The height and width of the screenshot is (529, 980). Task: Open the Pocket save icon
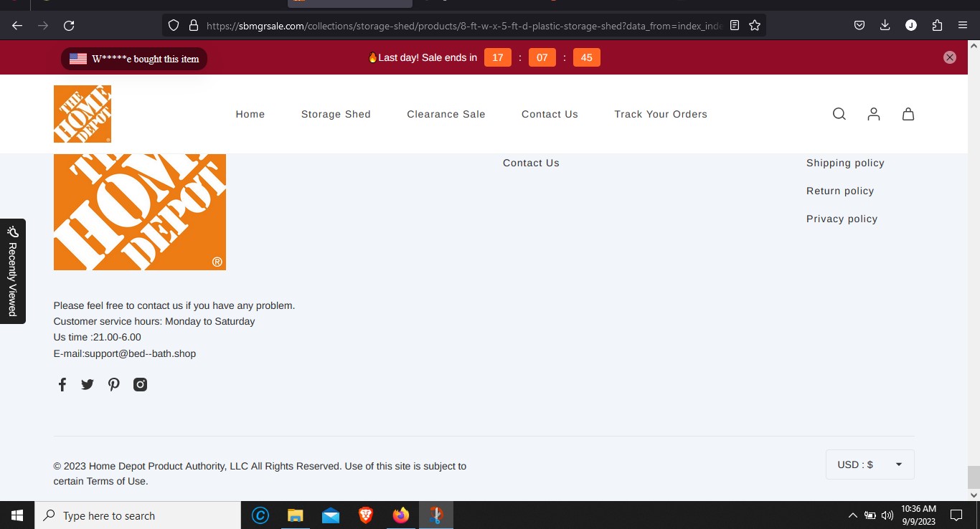(859, 25)
